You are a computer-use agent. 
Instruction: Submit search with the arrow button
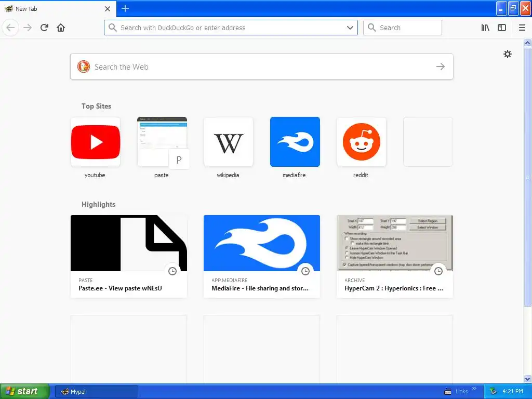tap(441, 66)
